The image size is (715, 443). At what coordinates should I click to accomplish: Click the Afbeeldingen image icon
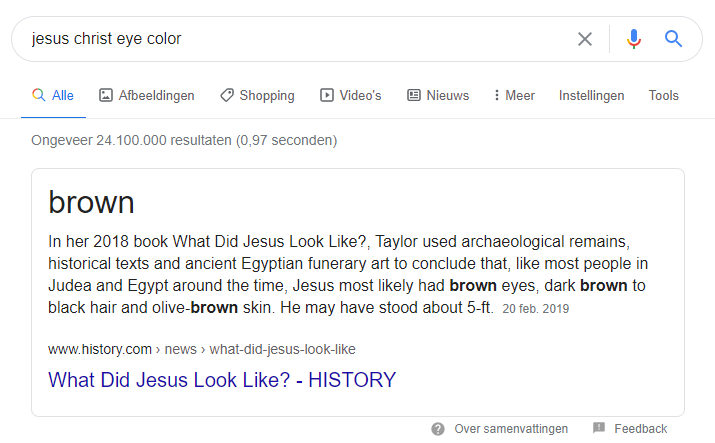pyautogui.click(x=106, y=96)
